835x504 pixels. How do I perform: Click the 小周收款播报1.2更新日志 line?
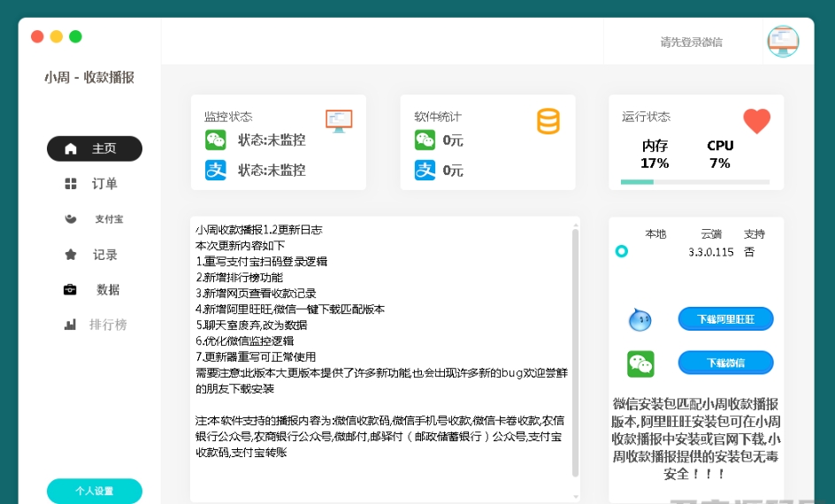259,230
